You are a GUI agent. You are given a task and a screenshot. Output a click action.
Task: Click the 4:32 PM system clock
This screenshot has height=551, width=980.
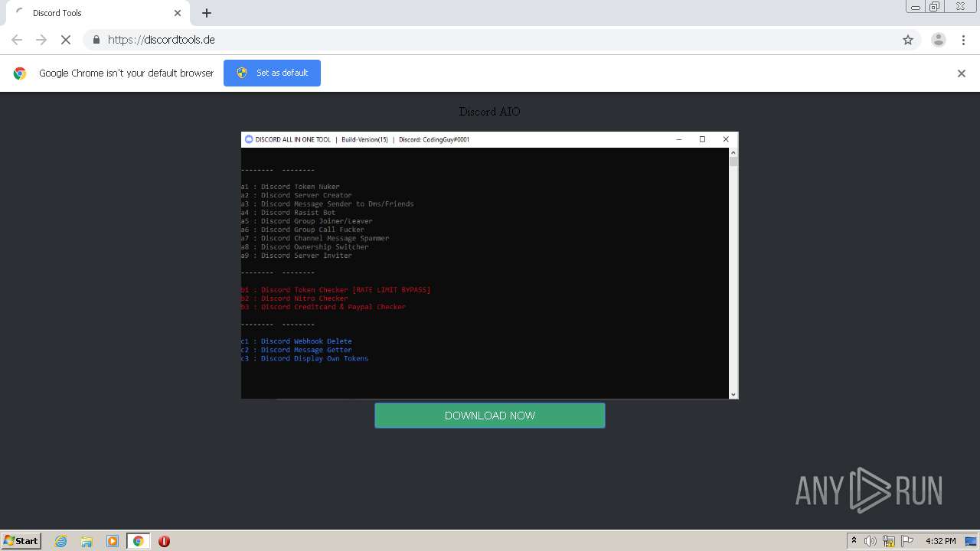point(940,541)
